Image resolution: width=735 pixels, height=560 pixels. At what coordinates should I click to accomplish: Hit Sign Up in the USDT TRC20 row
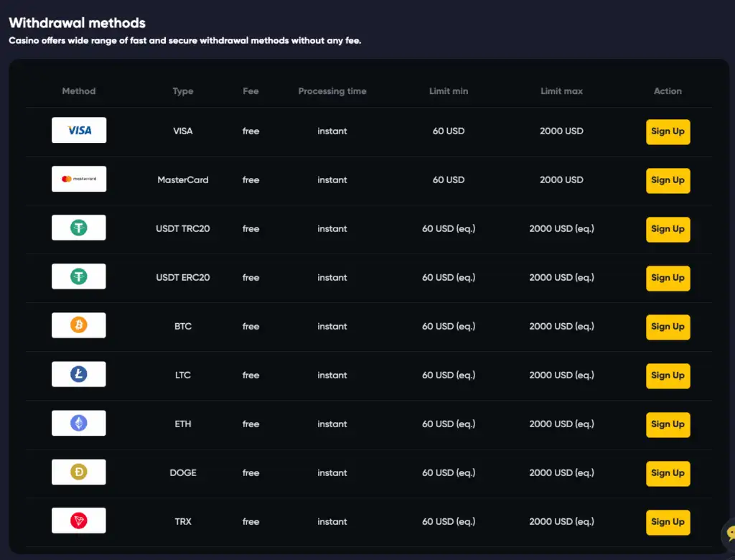[668, 229]
